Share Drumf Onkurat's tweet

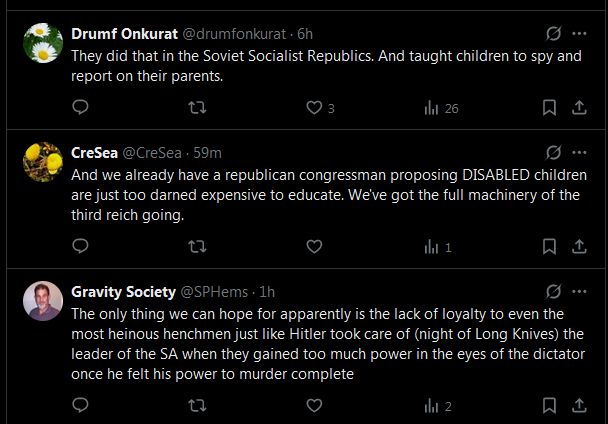point(579,108)
